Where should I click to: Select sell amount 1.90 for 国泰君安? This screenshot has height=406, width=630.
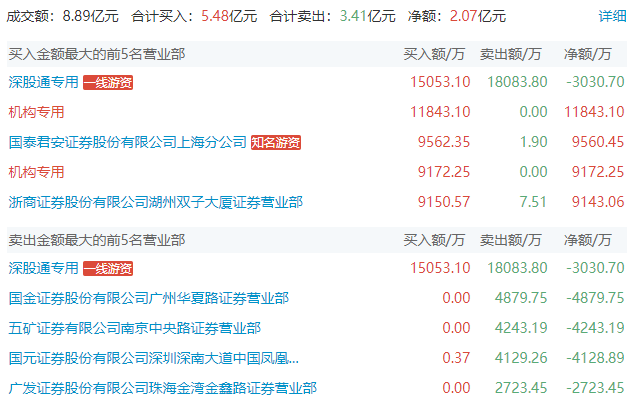(534, 142)
